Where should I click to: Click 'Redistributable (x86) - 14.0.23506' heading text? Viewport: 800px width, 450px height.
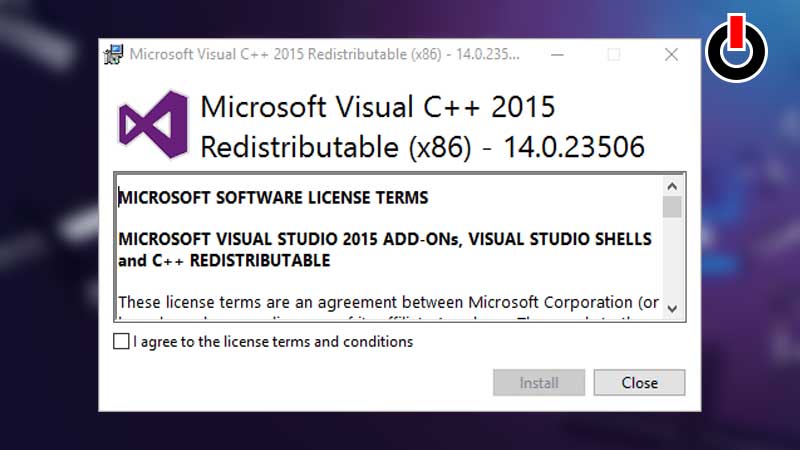422,147
